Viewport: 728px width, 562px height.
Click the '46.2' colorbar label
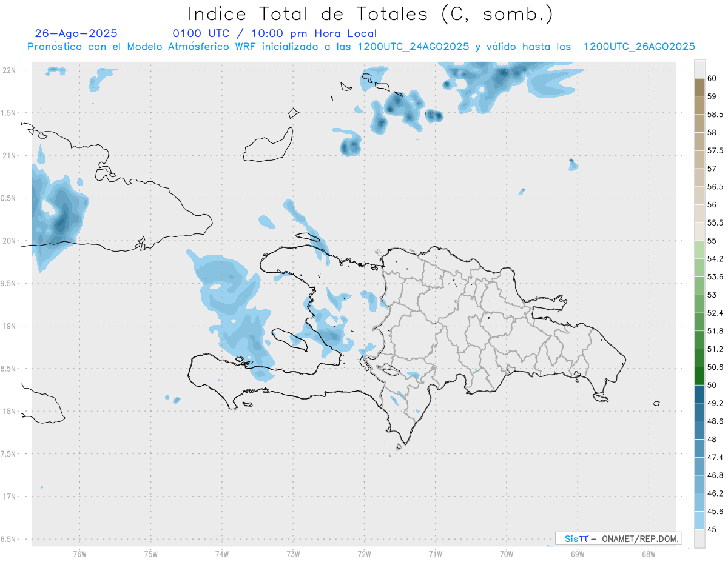(715, 493)
